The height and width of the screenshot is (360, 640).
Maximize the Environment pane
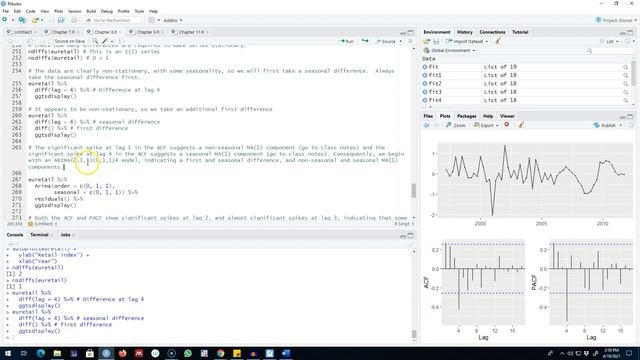pos(630,32)
